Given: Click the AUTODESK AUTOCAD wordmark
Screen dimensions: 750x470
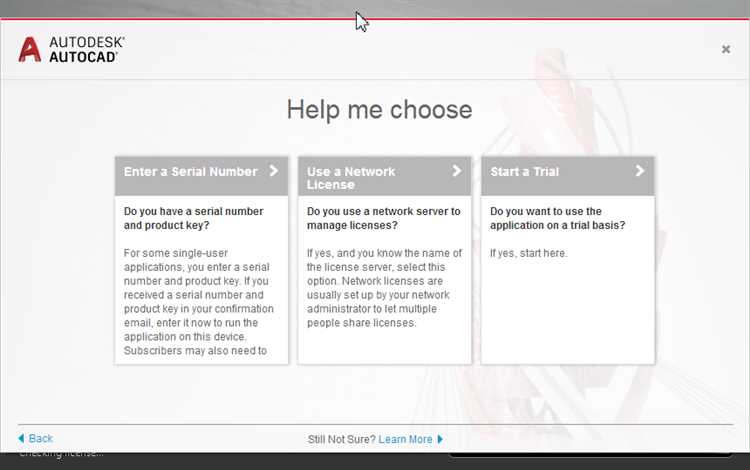Looking at the screenshot, I should tap(87, 49).
